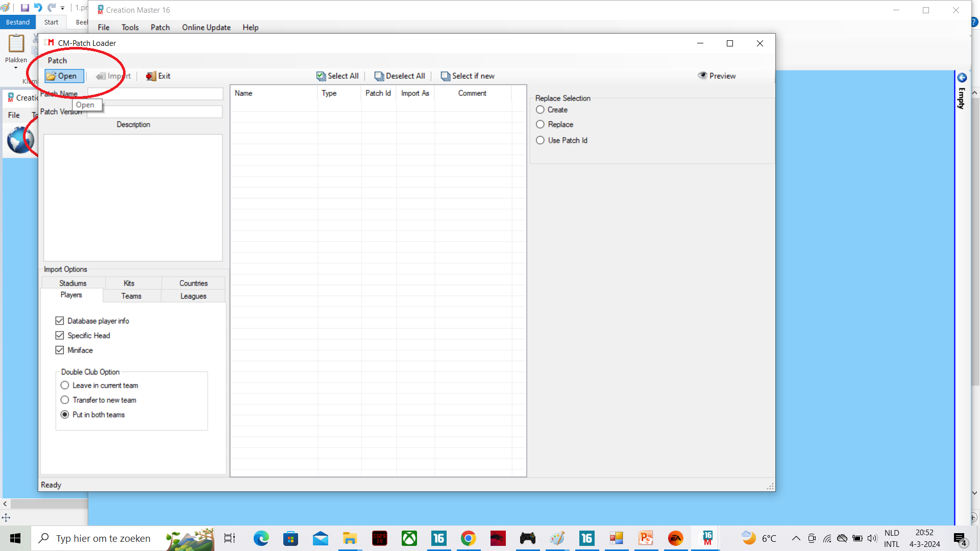The image size is (980, 551).
Task: Open the Help menu of Creation Master 16
Action: [251, 28]
